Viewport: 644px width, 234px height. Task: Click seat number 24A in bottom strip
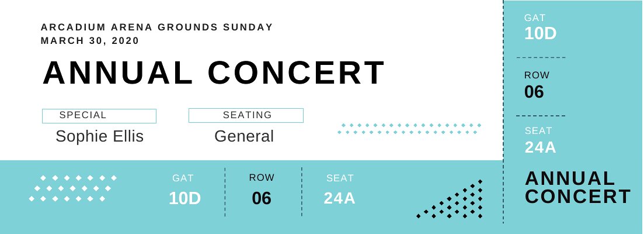click(339, 198)
